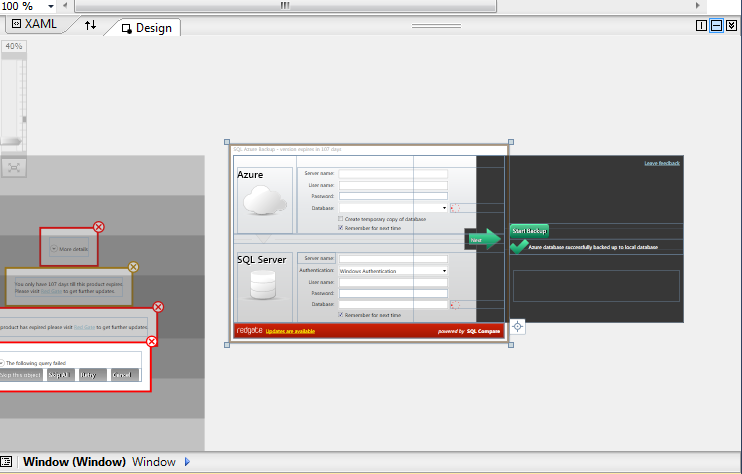This screenshot has height=474, width=742.
Task: Click the horizontal scrollbar left arrow
Action: 65,6
